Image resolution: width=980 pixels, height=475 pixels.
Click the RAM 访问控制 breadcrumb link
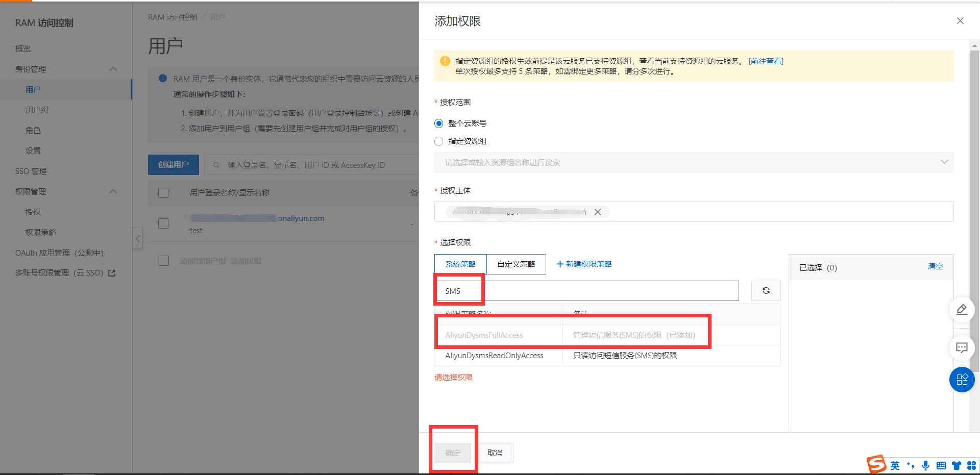(173, 17)
